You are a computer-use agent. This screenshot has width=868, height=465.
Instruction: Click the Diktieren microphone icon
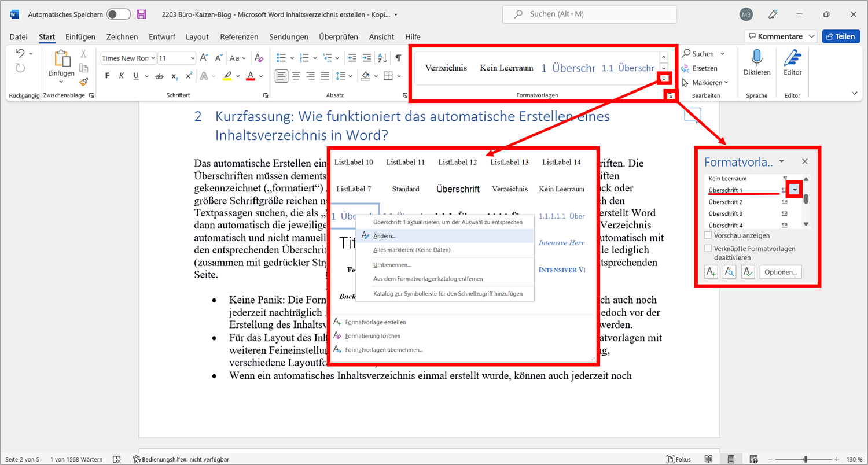(x=757, y=58)
